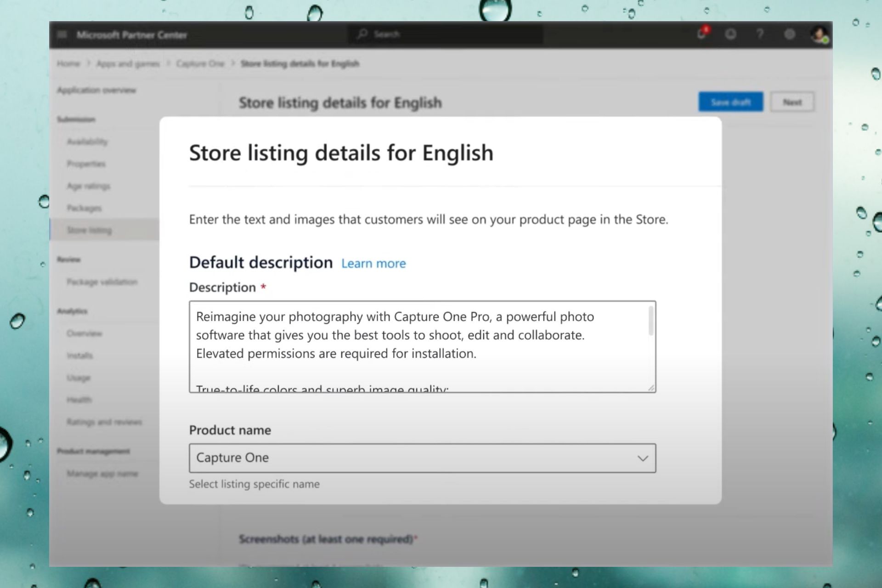
Task: Go to Home breadcrumb
Action: coord(68,63)
